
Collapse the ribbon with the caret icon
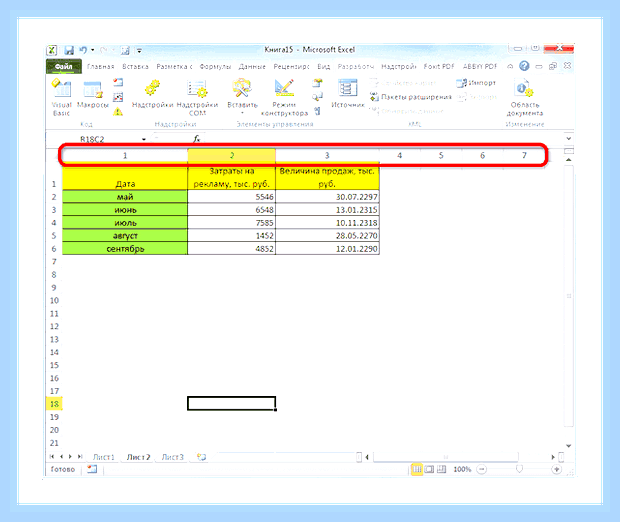pyautogui.click(x=510, y=66)
